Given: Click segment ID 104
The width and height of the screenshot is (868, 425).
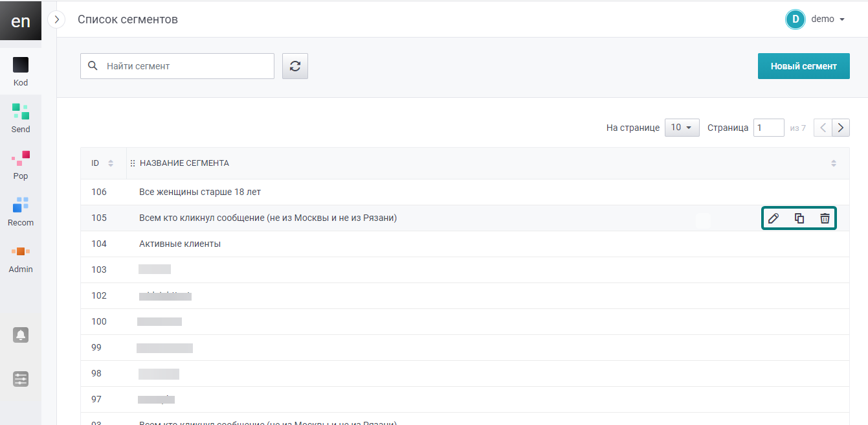Looking at the screenshot, I should pos(99,244).
